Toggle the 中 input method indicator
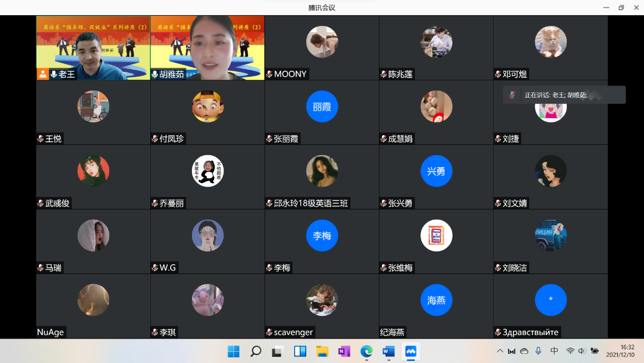Viewport: 644px width, 363px height. coord(554,351)
